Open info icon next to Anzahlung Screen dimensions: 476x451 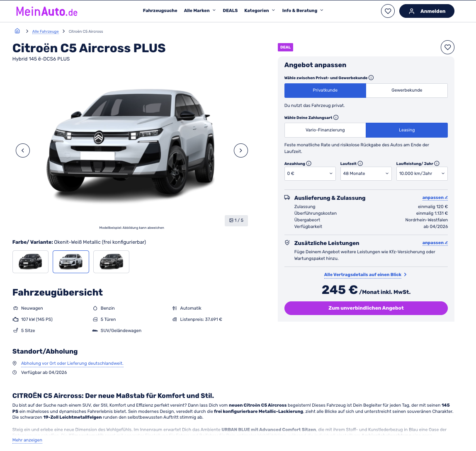[309, 164]
